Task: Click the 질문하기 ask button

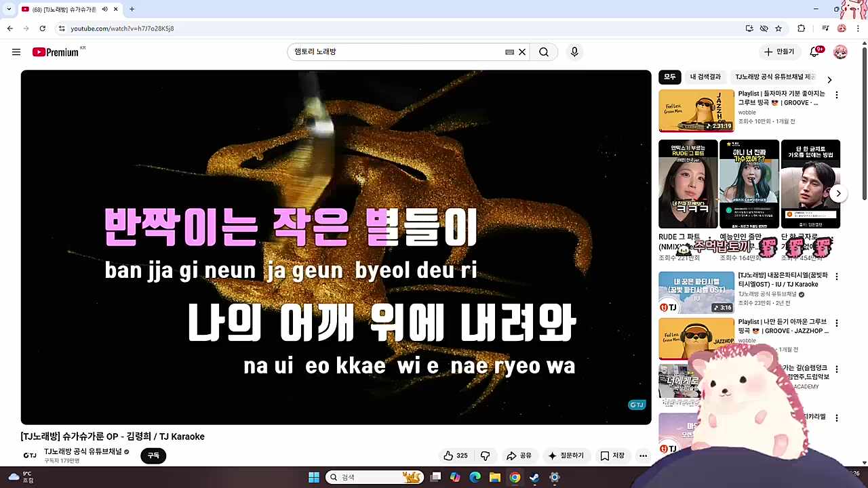Action: pos(566,456)
